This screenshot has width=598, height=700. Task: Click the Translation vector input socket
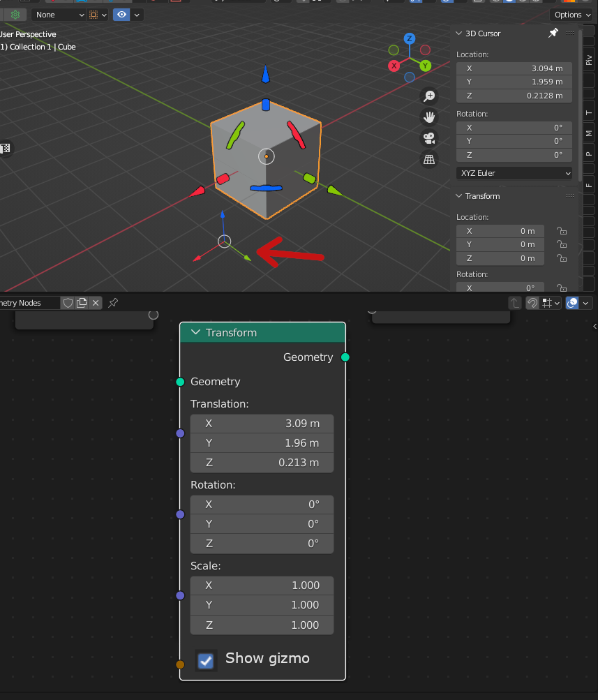tap(180, 433)
